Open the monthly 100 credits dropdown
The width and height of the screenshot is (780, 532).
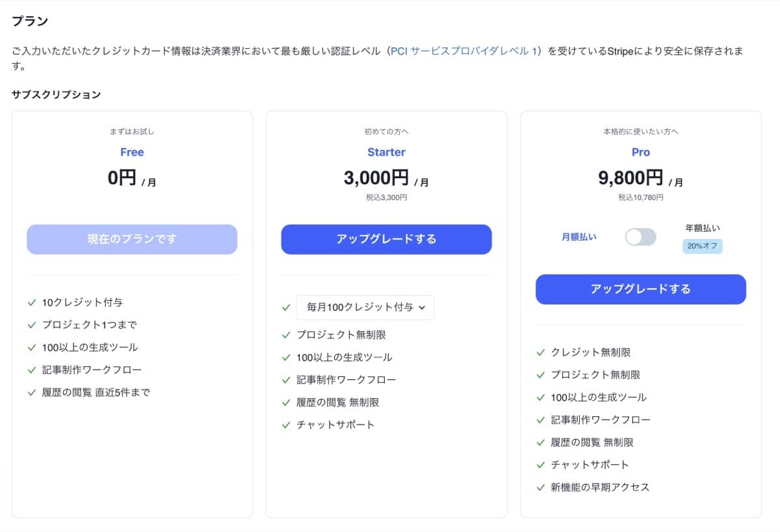pyautogui.click(x=365, y=307)
